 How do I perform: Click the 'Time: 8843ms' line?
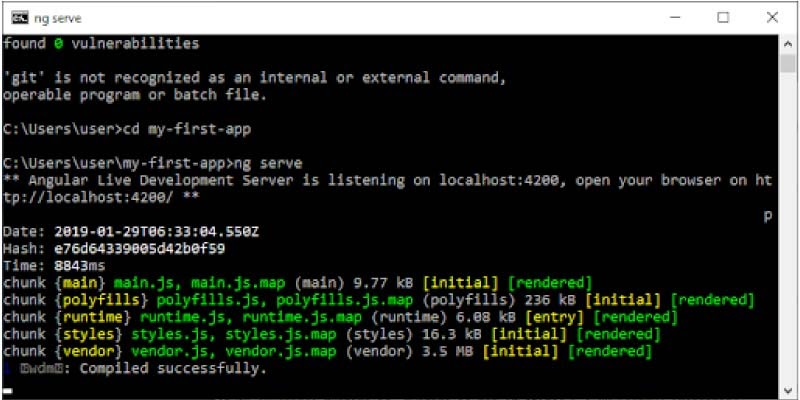tap(54, 266)
